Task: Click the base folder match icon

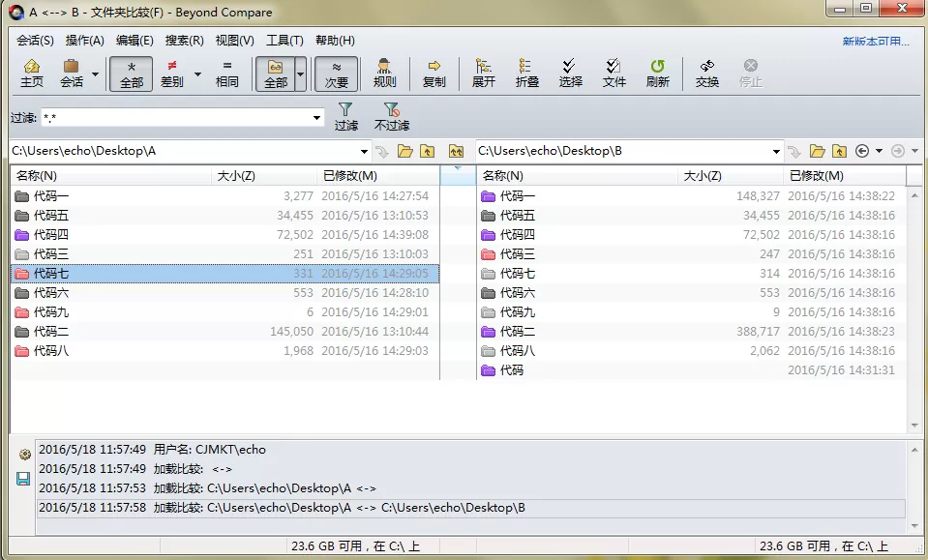Action: click(x=456, y=152)
